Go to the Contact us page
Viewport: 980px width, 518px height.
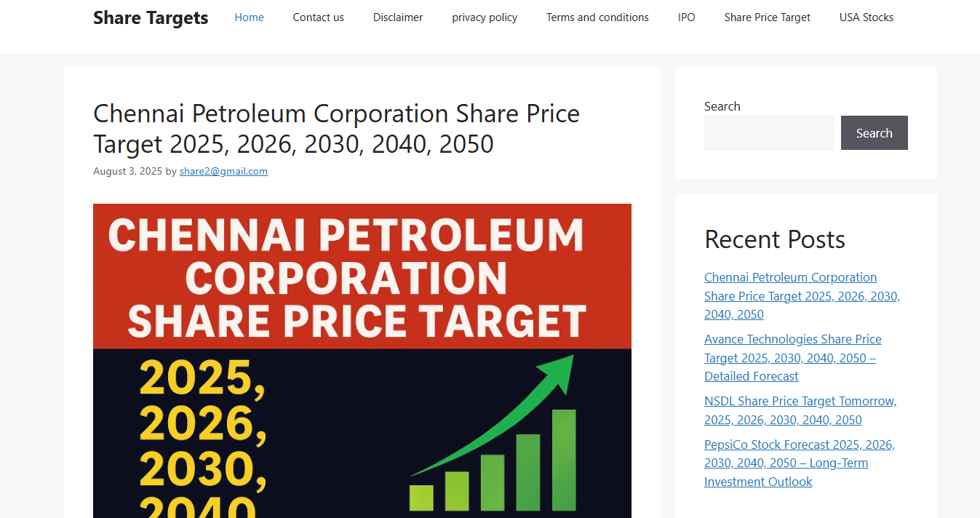(318, 17)
